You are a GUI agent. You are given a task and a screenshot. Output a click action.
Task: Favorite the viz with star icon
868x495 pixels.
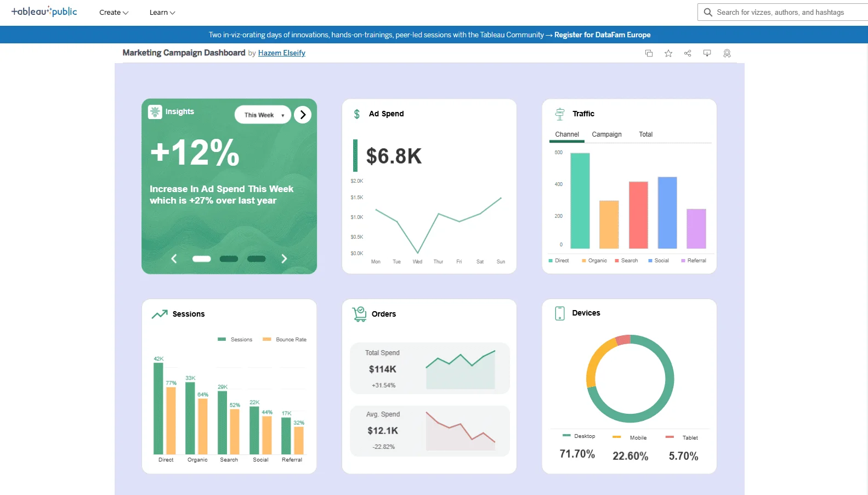(x=668, y=53)
